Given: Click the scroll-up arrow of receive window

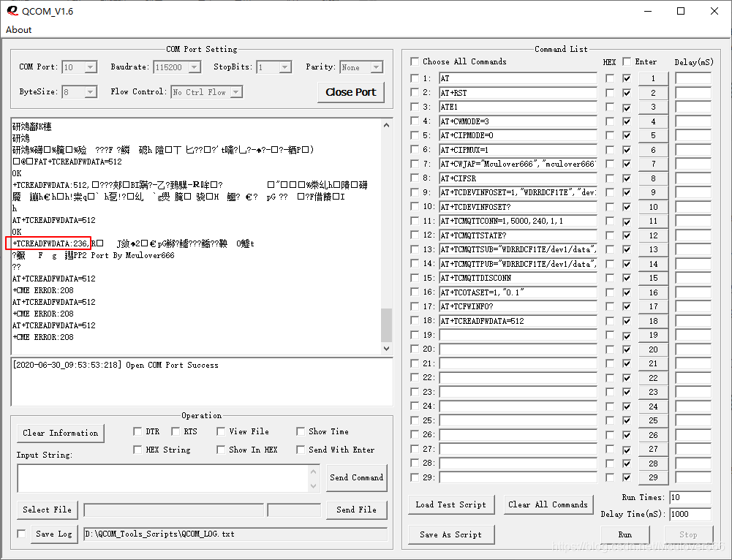Looking at the screenshot, I should pyautogui.click(x=387, y=125).
